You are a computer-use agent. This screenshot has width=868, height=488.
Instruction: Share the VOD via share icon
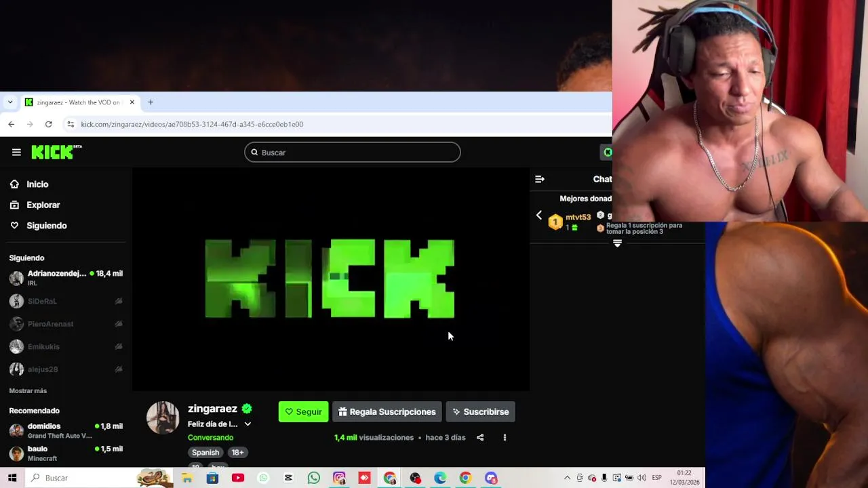[480, 438]
